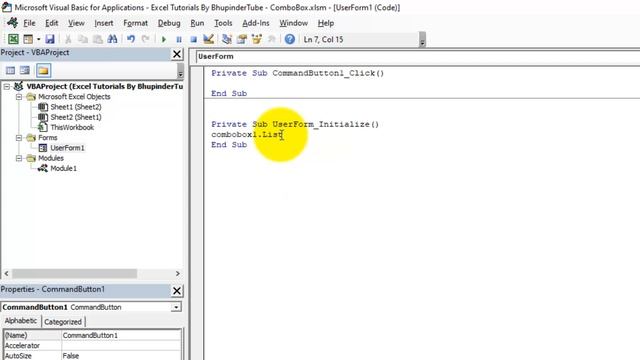Run Sub/UserForm with play icon
The image size is (640, 360).
(164, 39)
